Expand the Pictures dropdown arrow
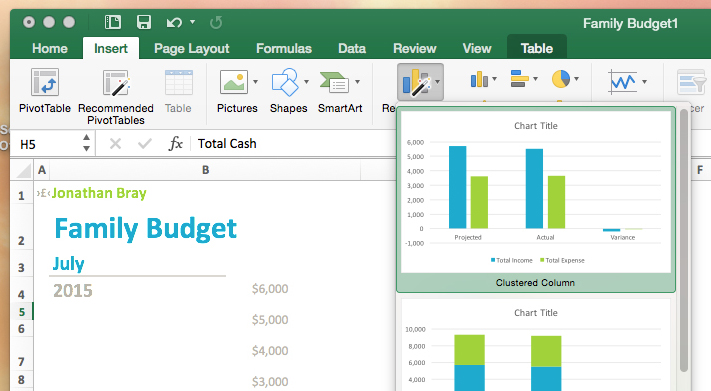This screenshot has height=391, width=711. 255,82
